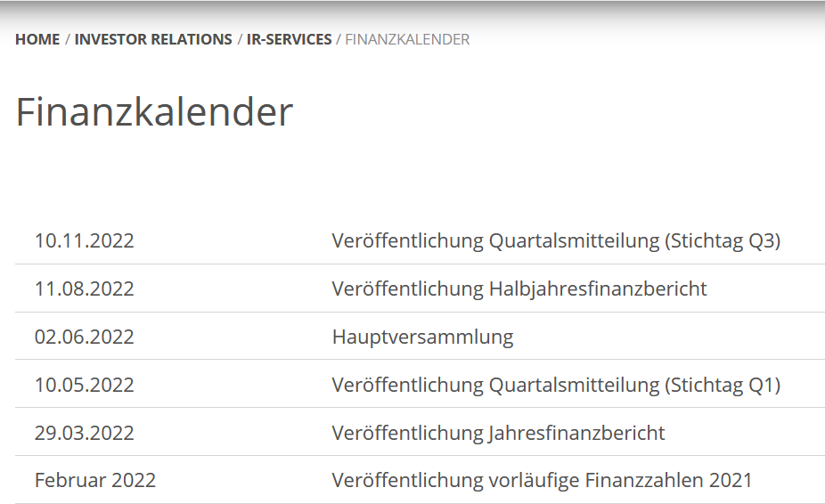The image size is (825, 504).
Task: Select the date 10.05.2022
Action: [x=84, y=385]
